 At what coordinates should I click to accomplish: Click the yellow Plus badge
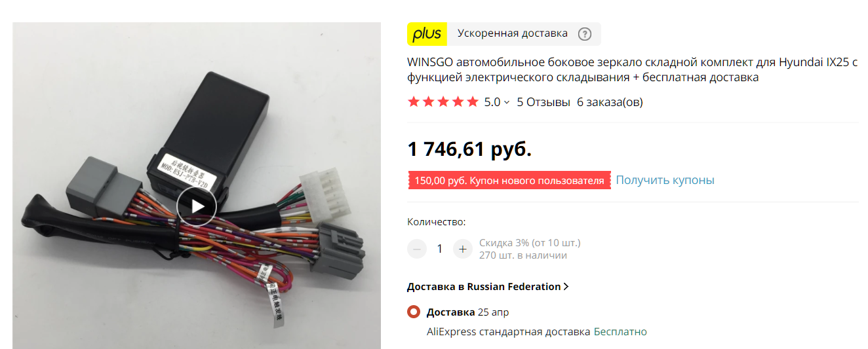click(x=427, y=34)
